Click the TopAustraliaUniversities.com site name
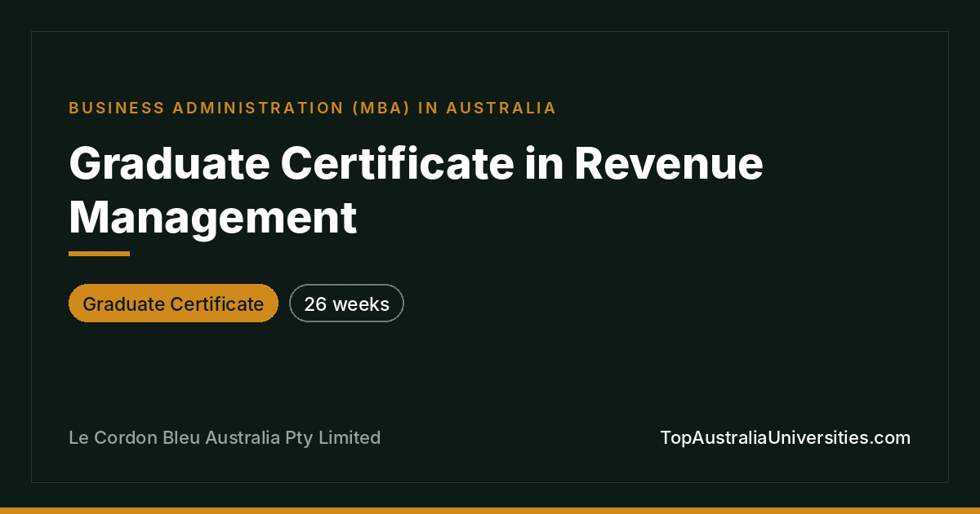 [x=785, y=438]
